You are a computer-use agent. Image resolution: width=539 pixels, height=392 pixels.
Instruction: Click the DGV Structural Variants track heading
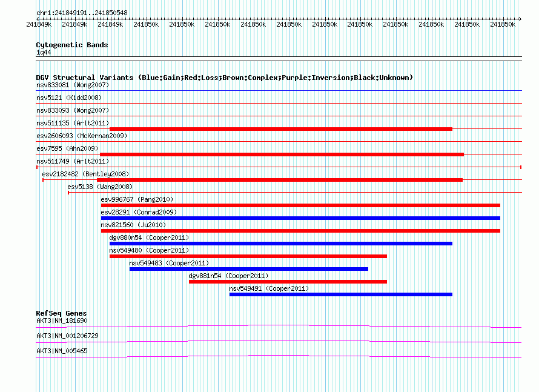[224, 78]
